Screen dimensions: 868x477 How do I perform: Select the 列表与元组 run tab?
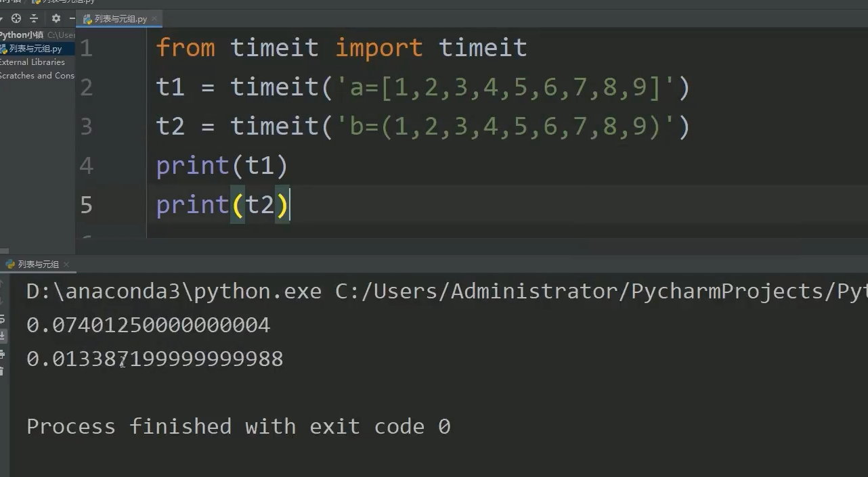pos(37,264)
